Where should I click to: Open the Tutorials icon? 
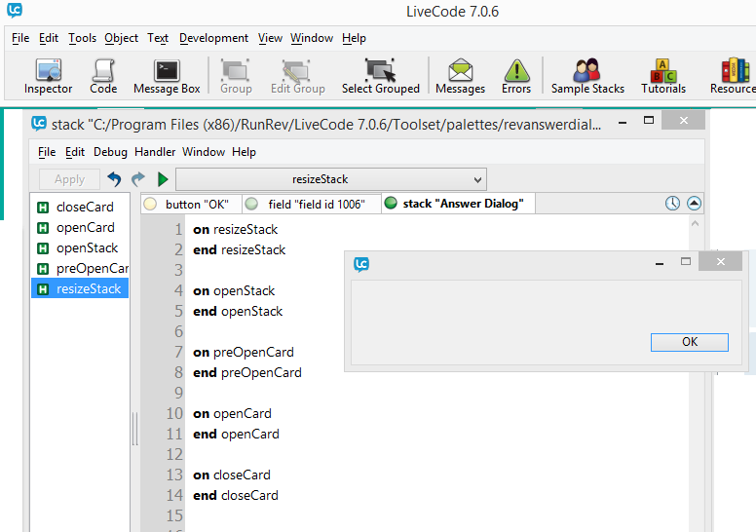[662, 76]
